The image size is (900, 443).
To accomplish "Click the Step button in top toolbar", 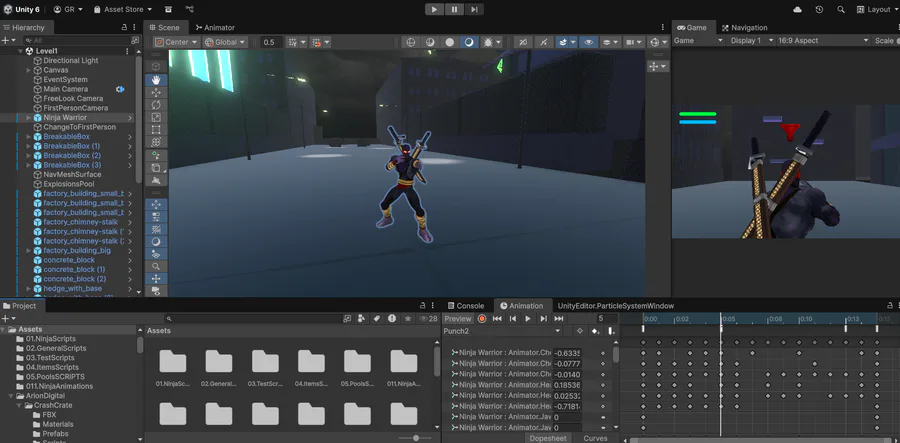I will (x=474, y=9).
